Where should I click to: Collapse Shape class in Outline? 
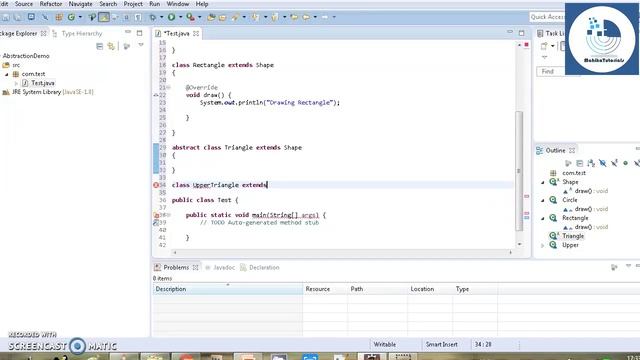tap(542, 182)
